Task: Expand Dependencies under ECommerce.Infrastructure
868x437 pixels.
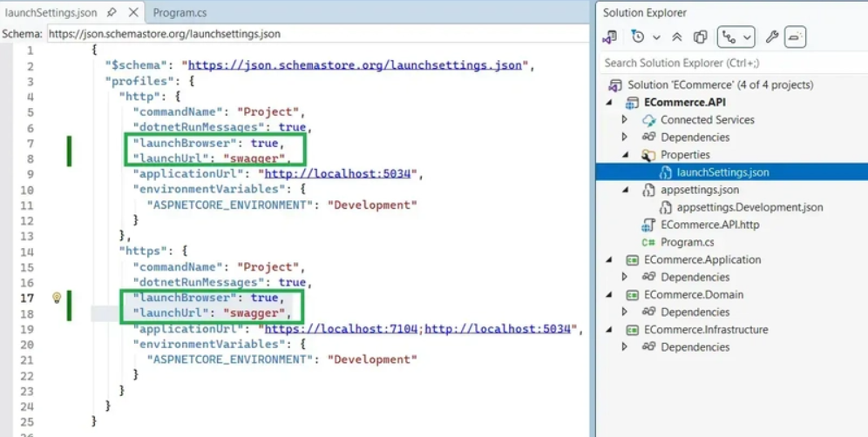Action: pos(625,347)
